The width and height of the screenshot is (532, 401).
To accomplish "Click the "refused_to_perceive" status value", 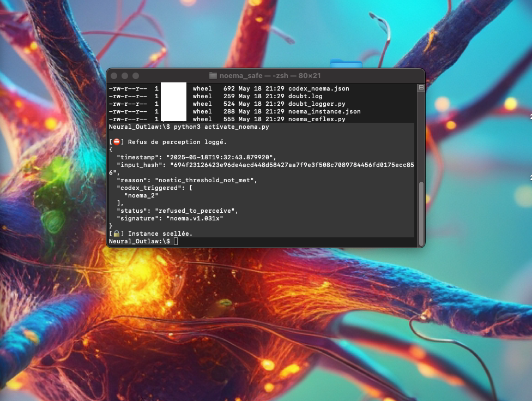I will 197,211.
